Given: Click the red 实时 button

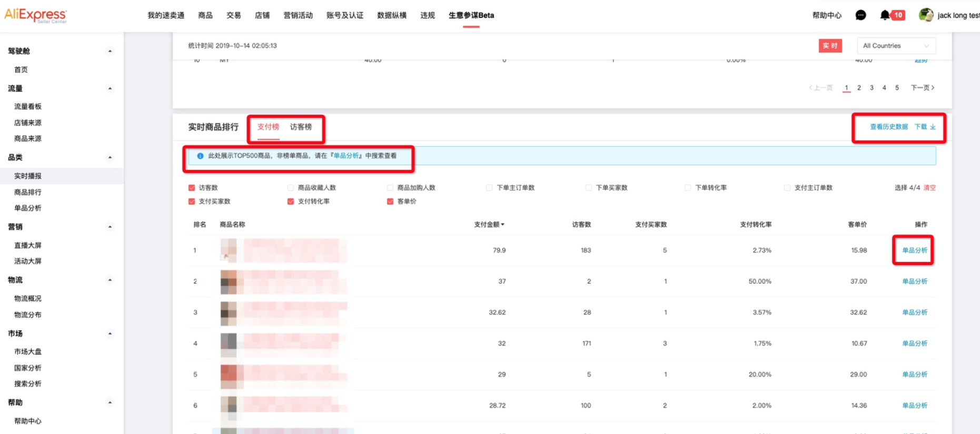Looking at the screenshot, I should 830,46.
